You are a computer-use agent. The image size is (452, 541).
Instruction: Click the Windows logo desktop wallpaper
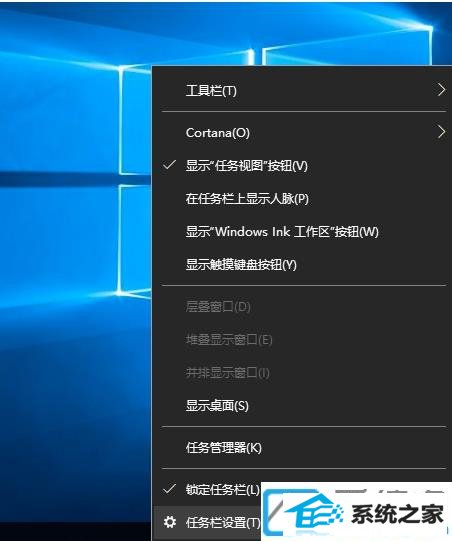[x=76, y=242]
